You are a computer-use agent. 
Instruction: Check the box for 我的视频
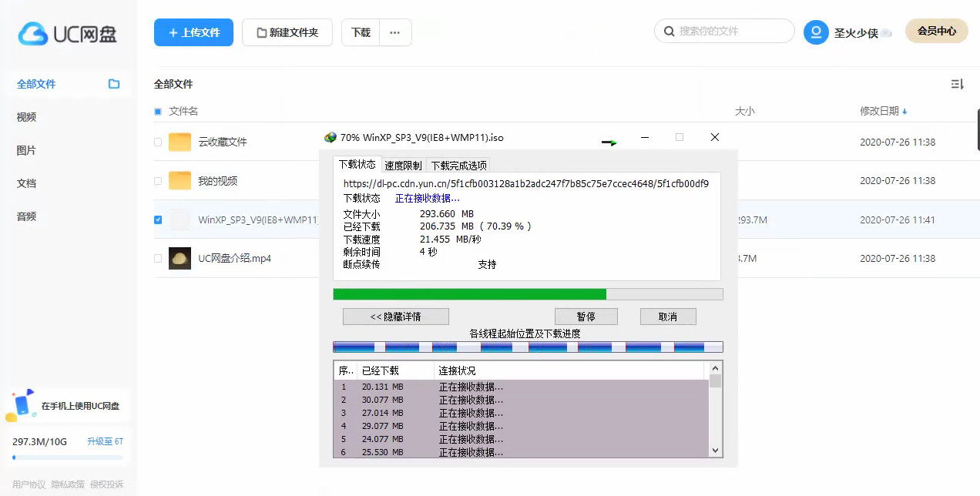point(158,181)
